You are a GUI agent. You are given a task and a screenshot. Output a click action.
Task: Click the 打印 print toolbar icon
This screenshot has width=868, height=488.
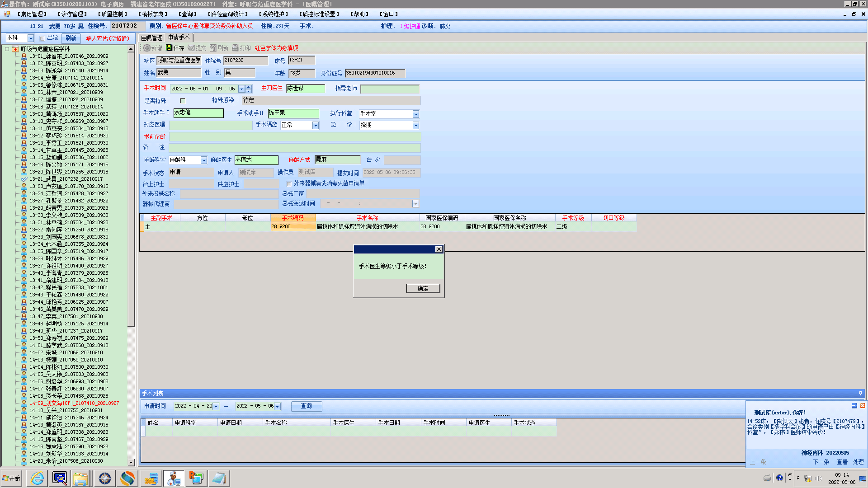(235, 48)
